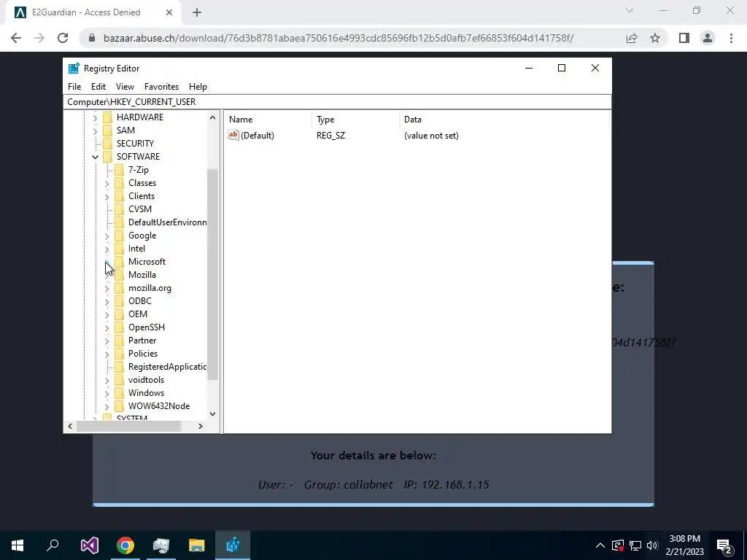Viewport: 747px width, 560px height.
Task: Select the SOFTWARE folder icon
Action: click(x=108, y=157)
